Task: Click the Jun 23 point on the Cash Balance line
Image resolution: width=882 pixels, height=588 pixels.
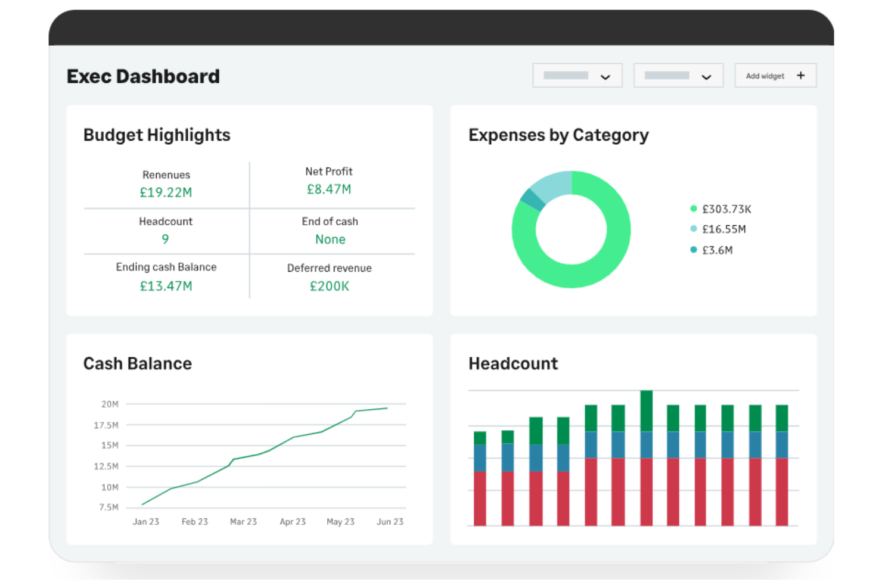Action: [x=390, y=408]
